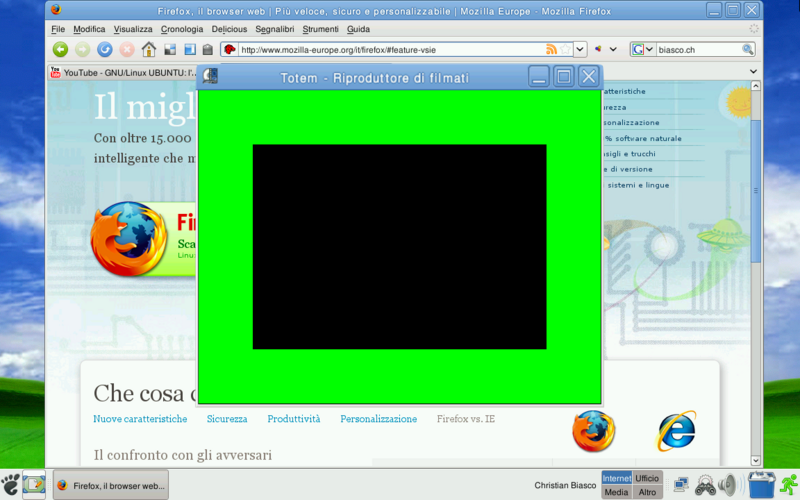This screenshot has width=800, height=500.
Task: Click the scrollbar up arrow in Firefox
Action: pyautogui.click(x=756, y=86)
